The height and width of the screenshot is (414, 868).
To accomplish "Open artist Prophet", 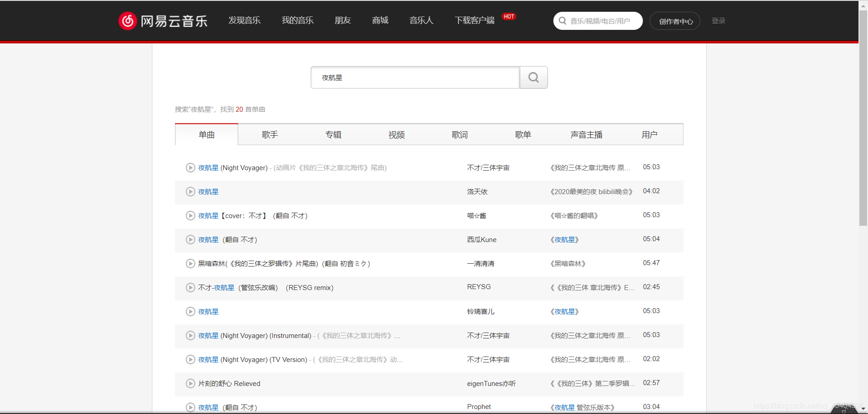I will pyautogui.click(x=479, y=407).
